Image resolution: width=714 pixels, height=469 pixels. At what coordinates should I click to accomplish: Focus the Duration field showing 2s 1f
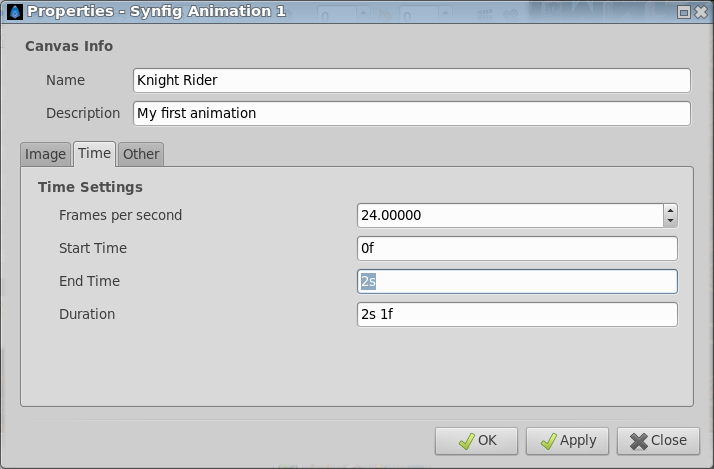[517, 315]
